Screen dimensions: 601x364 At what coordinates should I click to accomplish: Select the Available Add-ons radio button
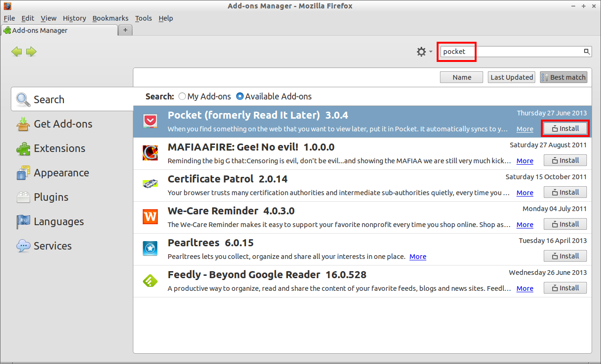240,97
